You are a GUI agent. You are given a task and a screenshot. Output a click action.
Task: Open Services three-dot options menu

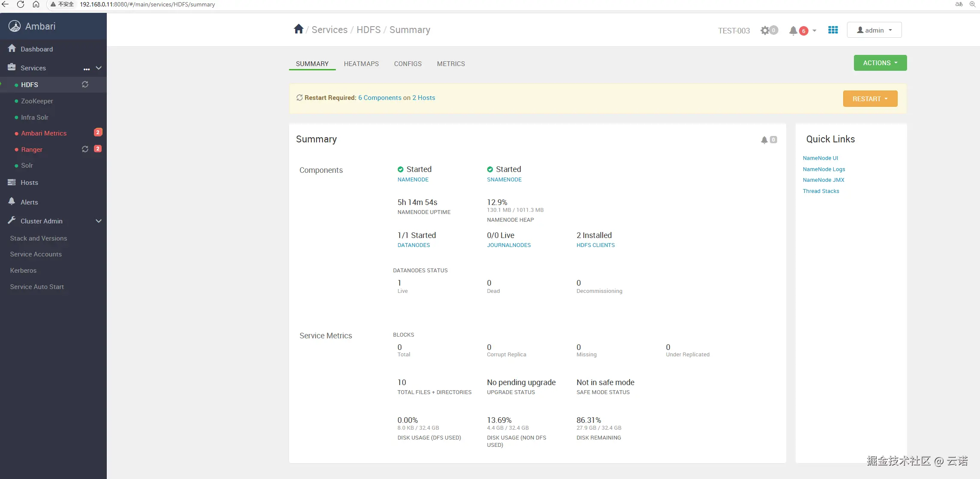(x=87, y=69)
